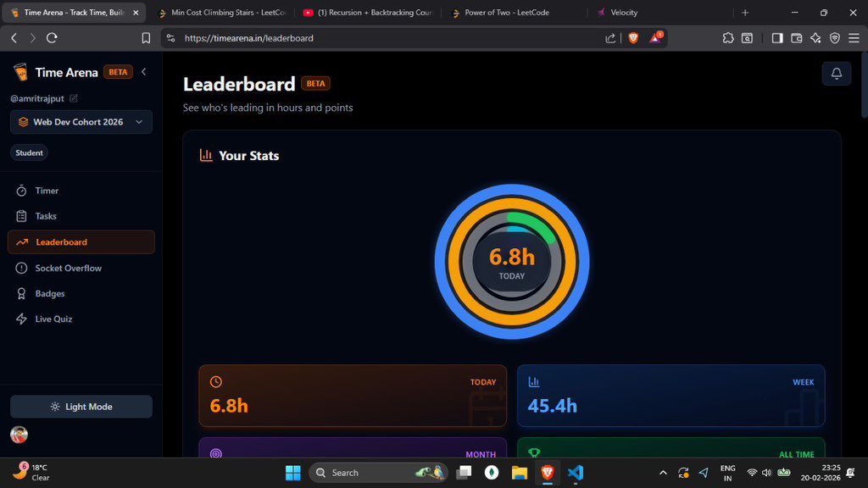Image resolution: width=868 pixels, height=488 pixels.
Task: Switch to Power of Two LeetCode tab
Action: point(515,12)
